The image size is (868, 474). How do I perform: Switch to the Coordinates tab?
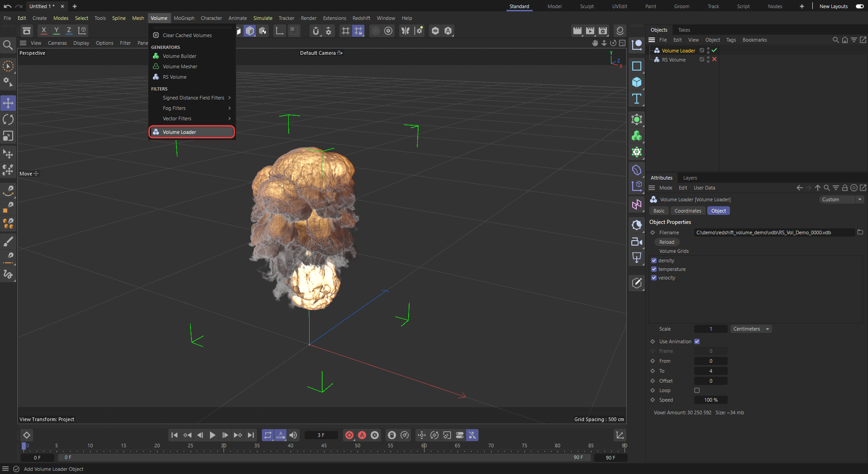[687, 211]
